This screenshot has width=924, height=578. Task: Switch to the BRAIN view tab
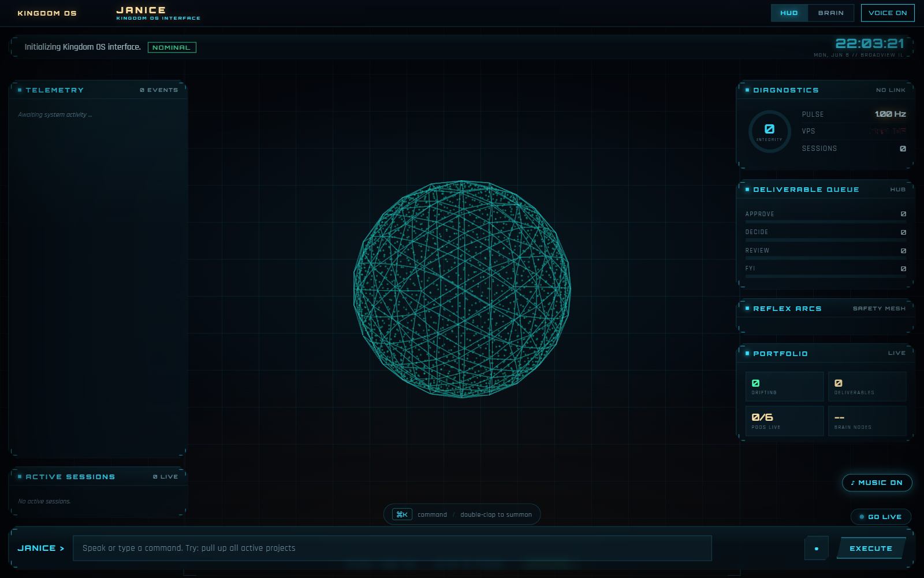tap(830, 13)
